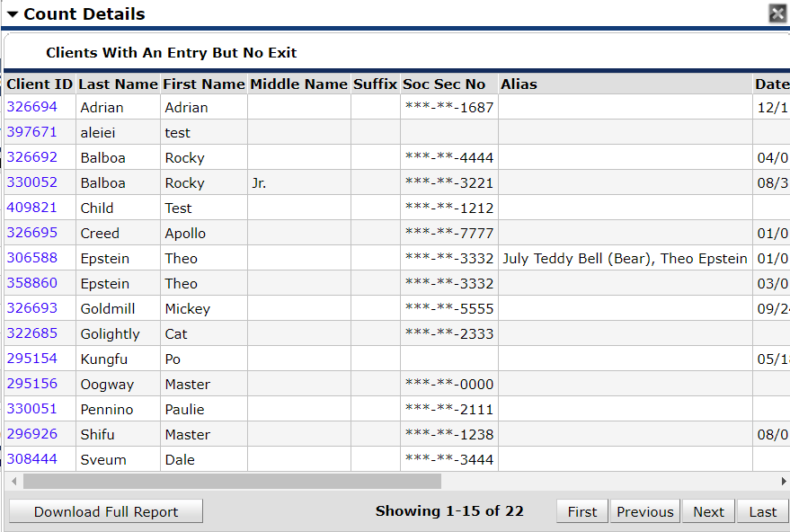Open client ID 308444 Sveum

pyautogui.click(x=31, y=459)
